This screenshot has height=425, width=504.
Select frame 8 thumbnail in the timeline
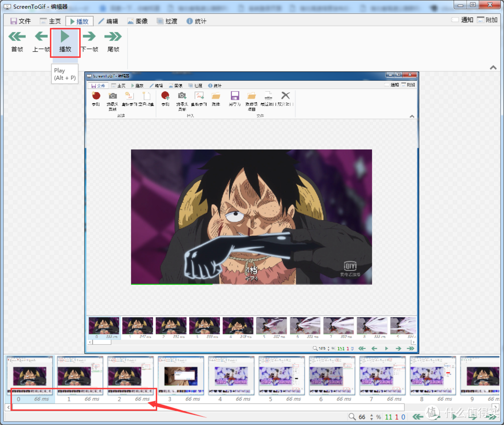point(433,375)
